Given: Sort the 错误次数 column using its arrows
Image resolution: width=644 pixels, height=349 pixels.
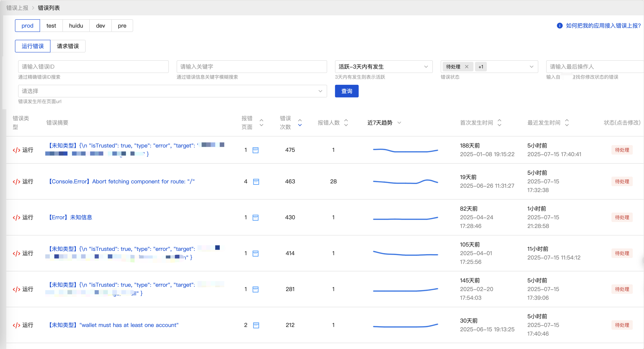Looking at the screenshot, I should point(300,122).
